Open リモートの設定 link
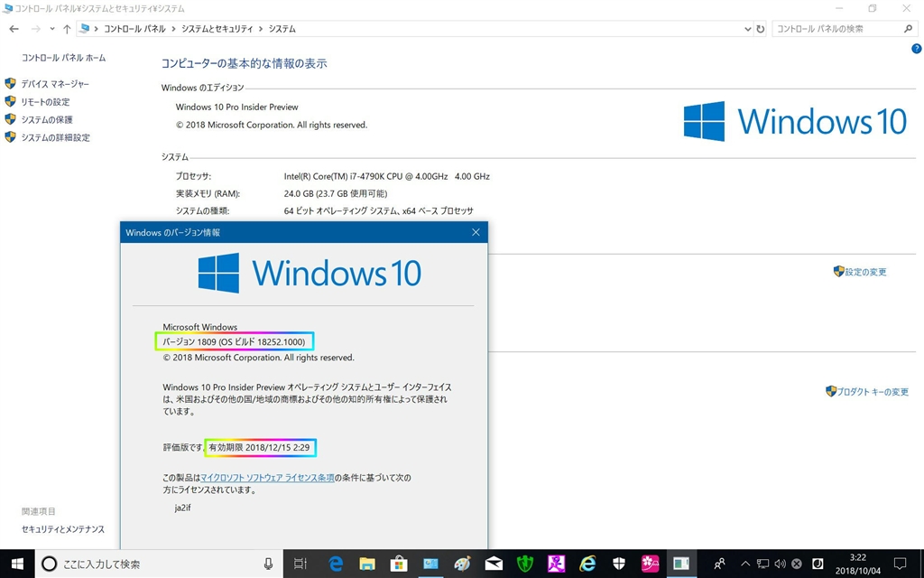This screenshot has width=924, height=578. pos(45,102)
